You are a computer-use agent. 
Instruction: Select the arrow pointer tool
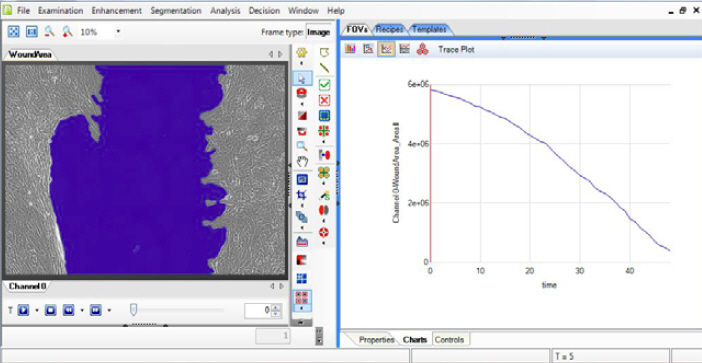coord(302,78)
